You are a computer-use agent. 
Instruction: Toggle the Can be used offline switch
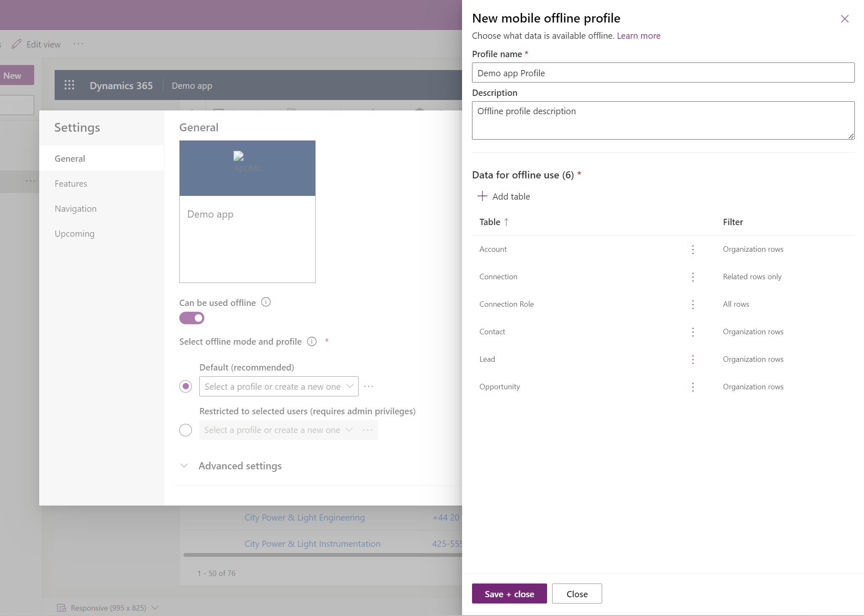point(191,318)
